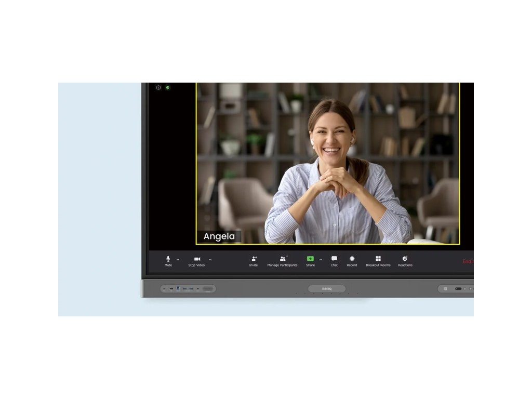Click the green encryption shield icon
Image resolution: width=532 pixels, height=399 pixels.
click(168, 87)
